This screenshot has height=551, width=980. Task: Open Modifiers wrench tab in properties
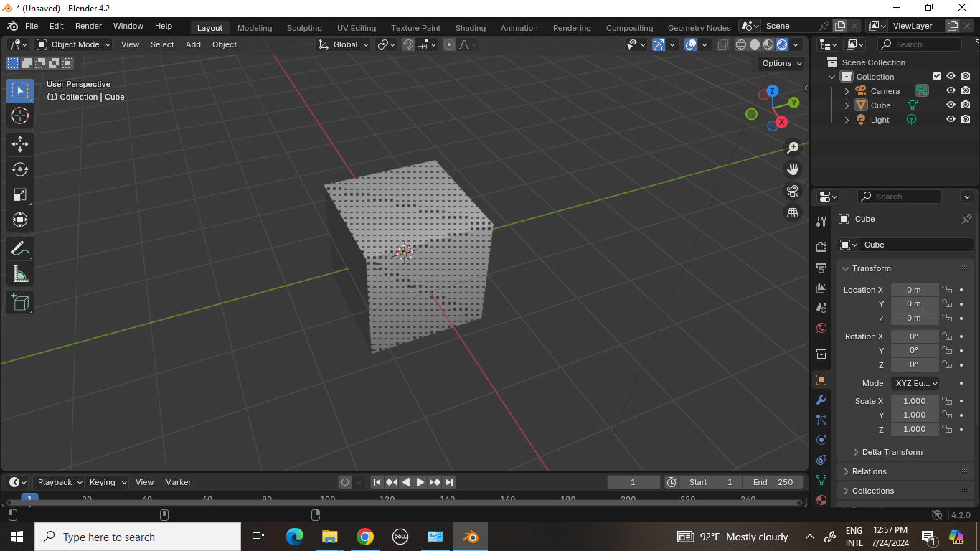821,400
